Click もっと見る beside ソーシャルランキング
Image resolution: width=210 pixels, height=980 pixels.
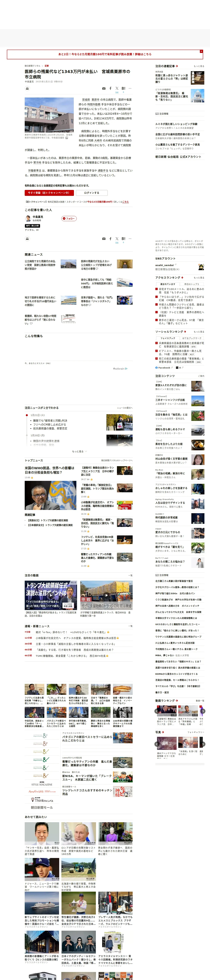[x=199, y=332]
